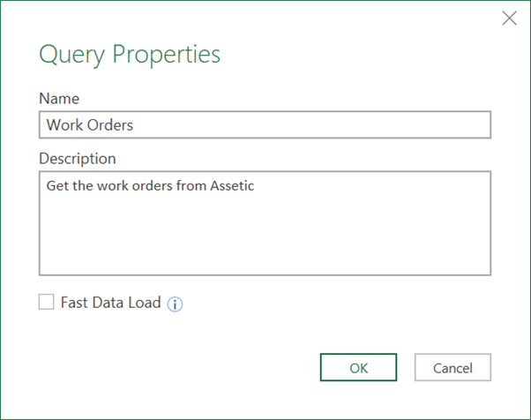Screen dimensions: 531x420
Task: Confirm changes with the OK button
Action: tap(358, 367)
